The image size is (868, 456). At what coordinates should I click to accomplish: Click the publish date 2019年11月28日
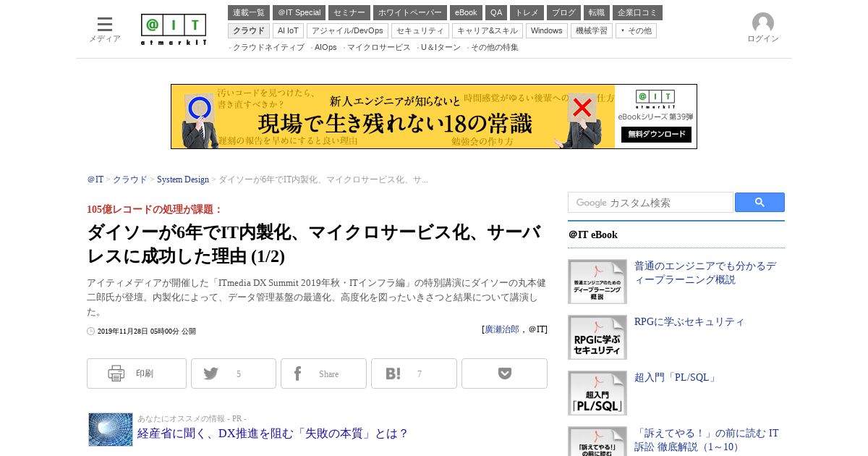tap(147, 332)
